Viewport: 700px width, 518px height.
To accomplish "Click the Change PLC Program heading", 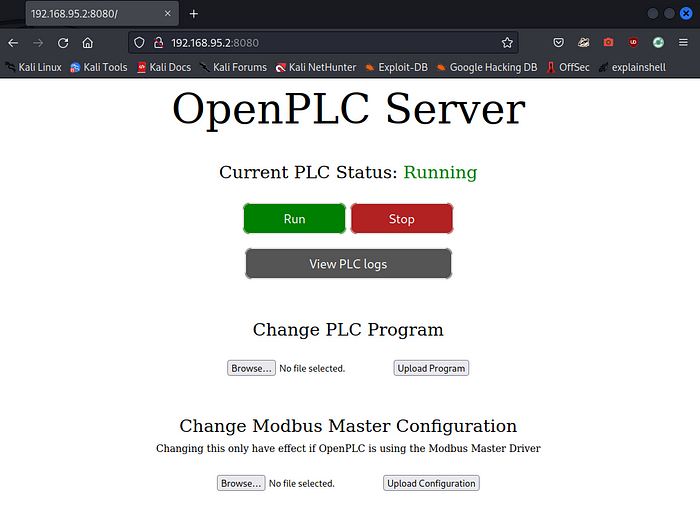I will 348,330.
